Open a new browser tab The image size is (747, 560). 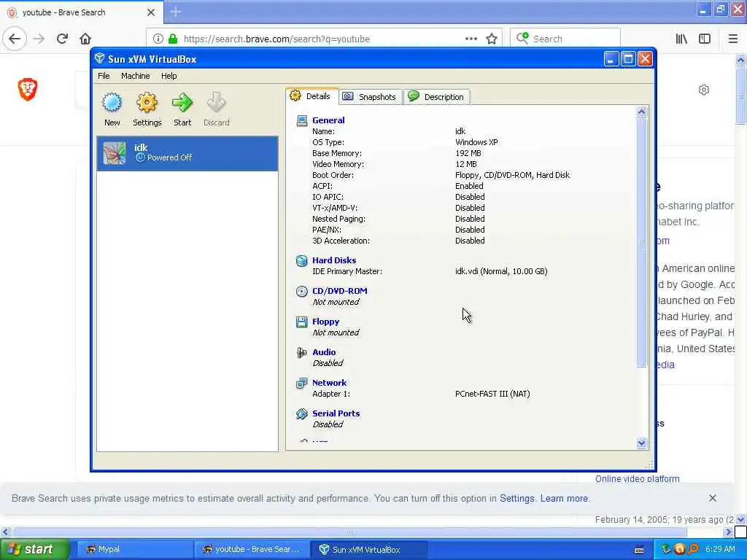pos(176,12)
